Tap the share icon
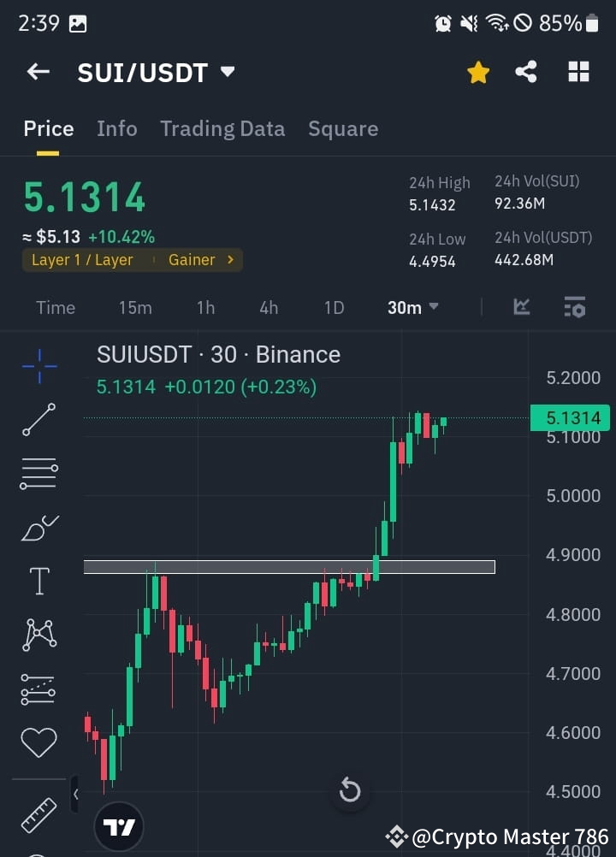This screenshot has height=857, width=616. pos(526,72)
